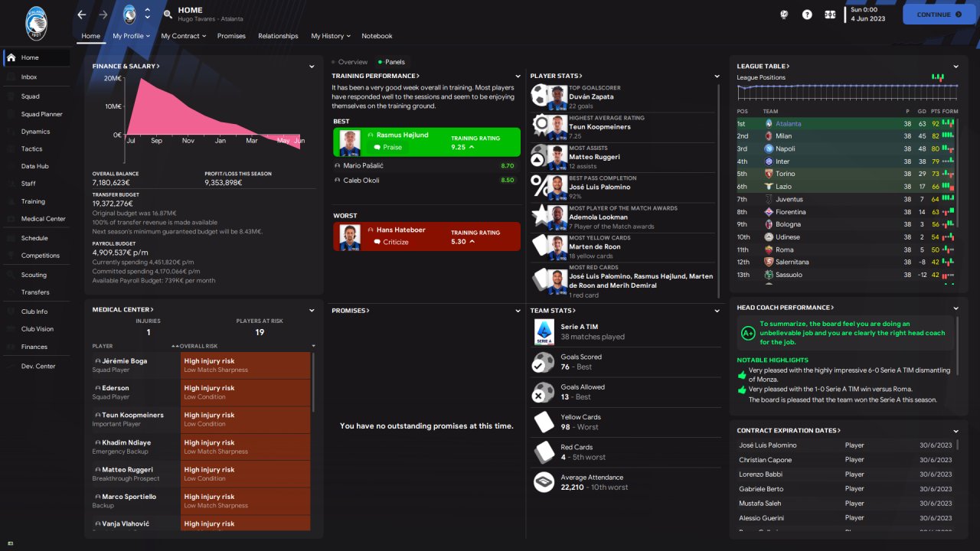The height and width of the screenshot is (551, 980).
Task: Open the Team Stats panel chevron menu
Action: pos(717,311)
